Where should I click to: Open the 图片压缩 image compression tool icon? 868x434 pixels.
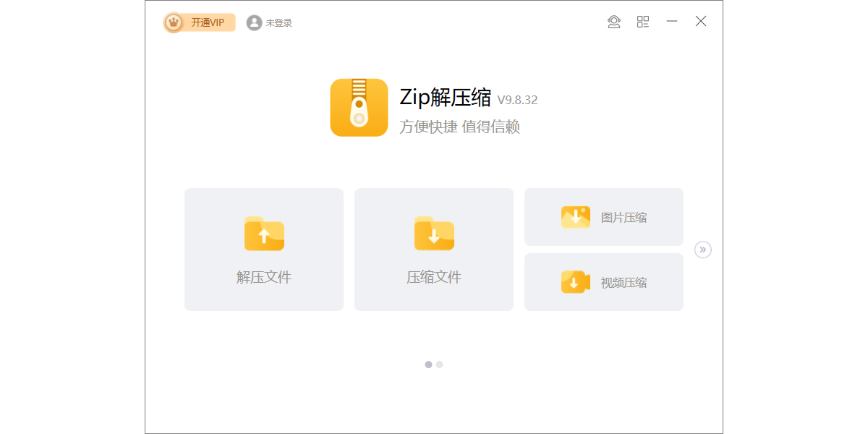(574, 216)
